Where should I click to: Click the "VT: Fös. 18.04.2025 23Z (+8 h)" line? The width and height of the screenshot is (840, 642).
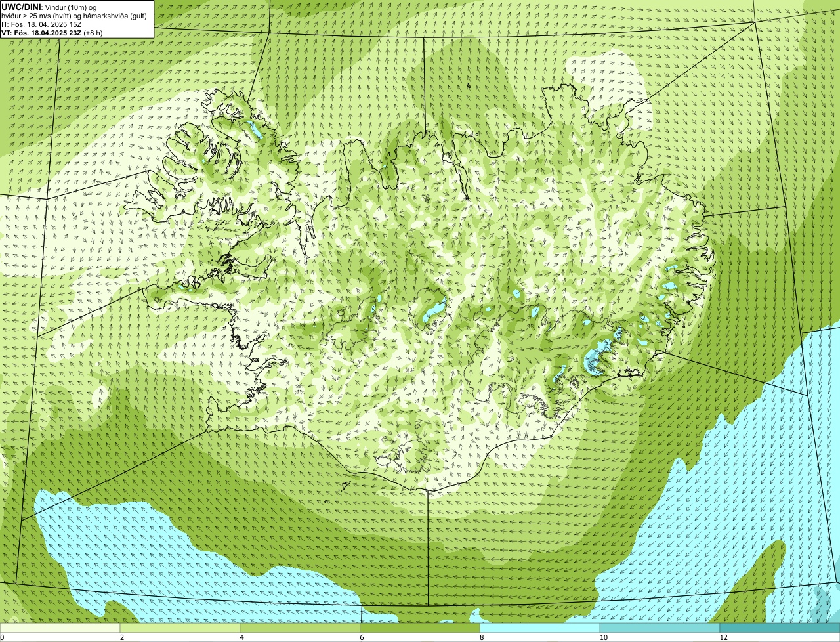pos(52,32)
